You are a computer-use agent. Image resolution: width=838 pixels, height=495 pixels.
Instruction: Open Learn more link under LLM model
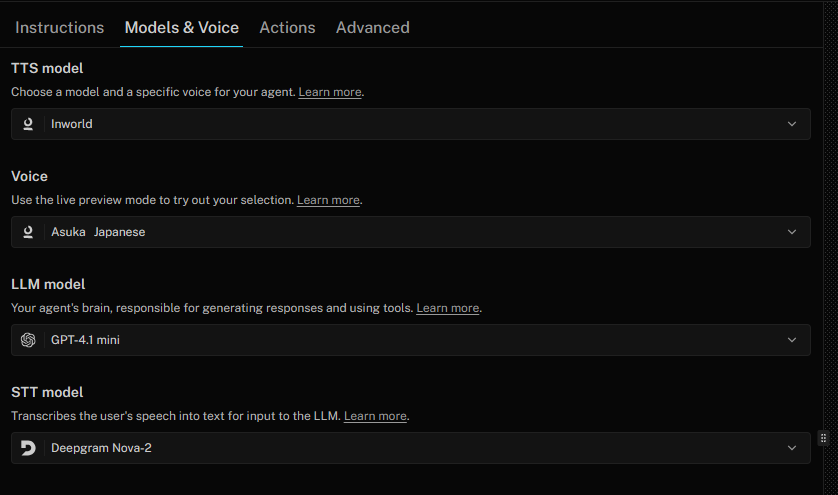[448, 308]
